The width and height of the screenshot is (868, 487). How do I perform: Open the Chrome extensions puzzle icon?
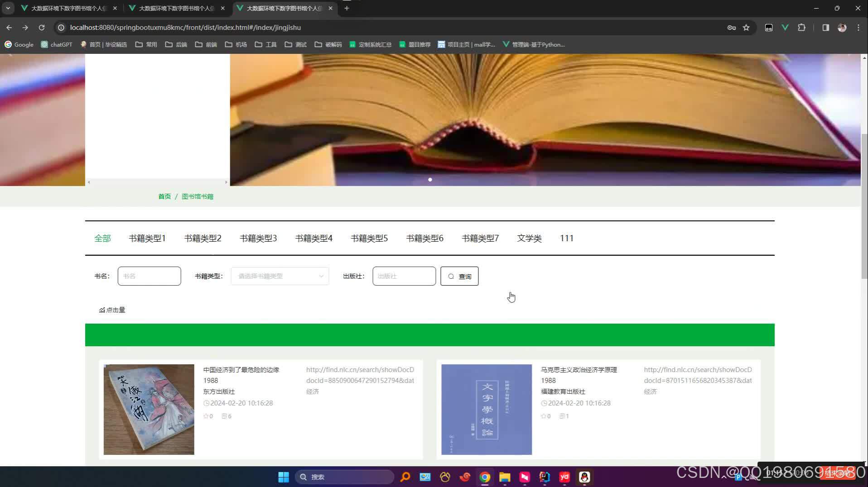click(802, 28)
